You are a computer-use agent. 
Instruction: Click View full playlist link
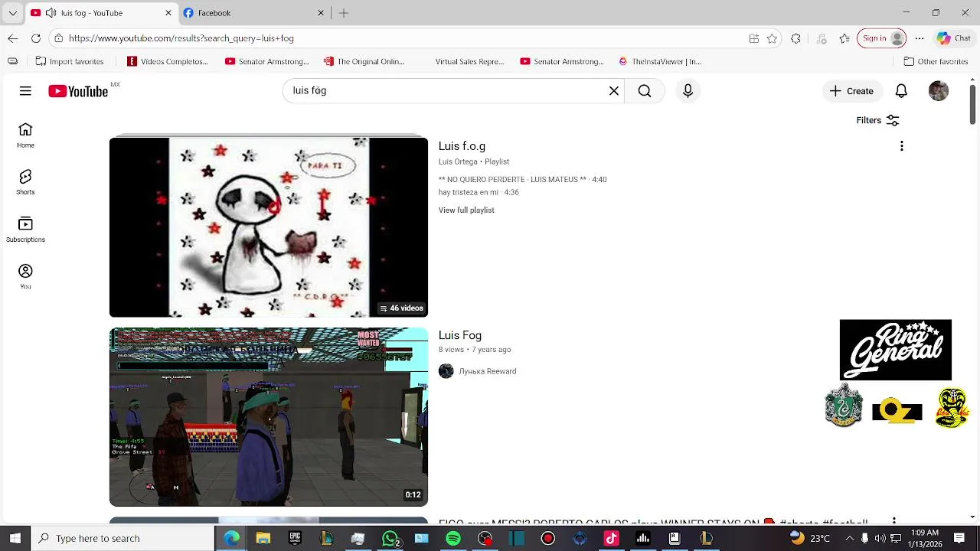(x=466, y=210)
